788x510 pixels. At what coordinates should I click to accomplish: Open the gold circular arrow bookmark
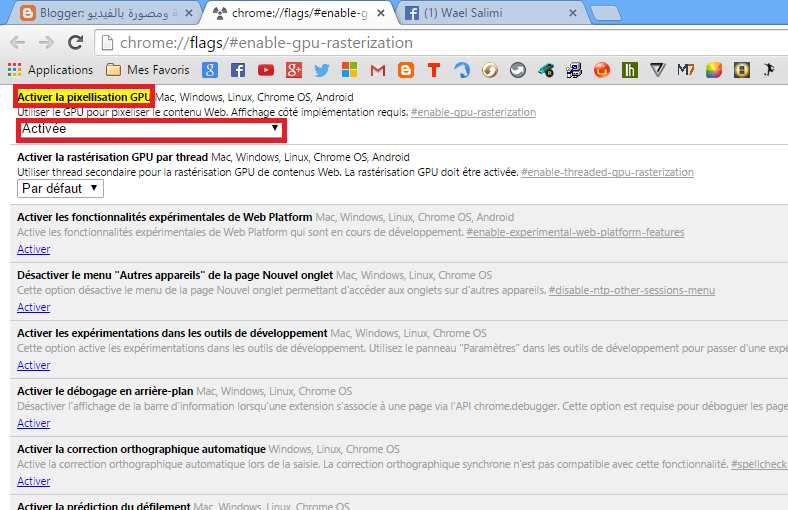click(490, 70)
